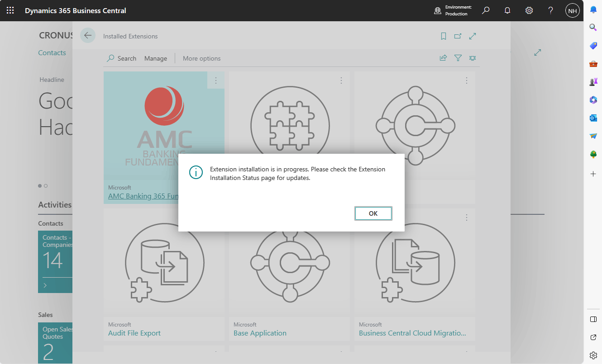Show More options menu

coord(202,58)
